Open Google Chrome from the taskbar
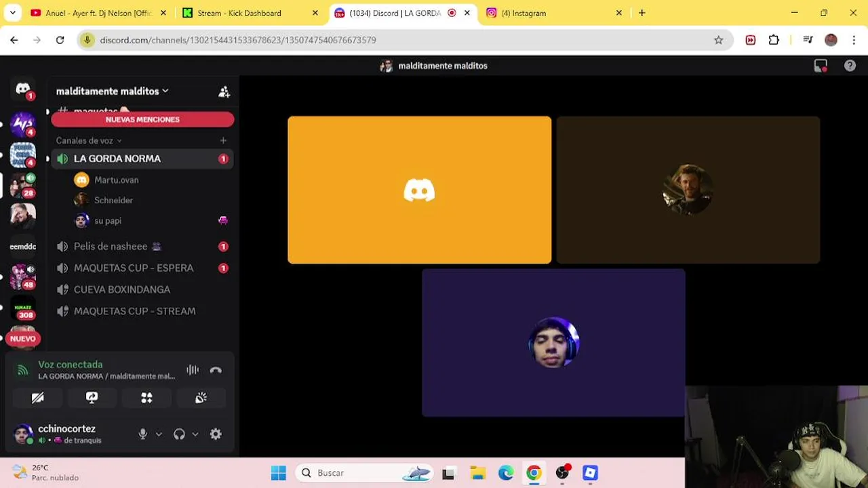 pyautogui.click(x=534, y=473)
